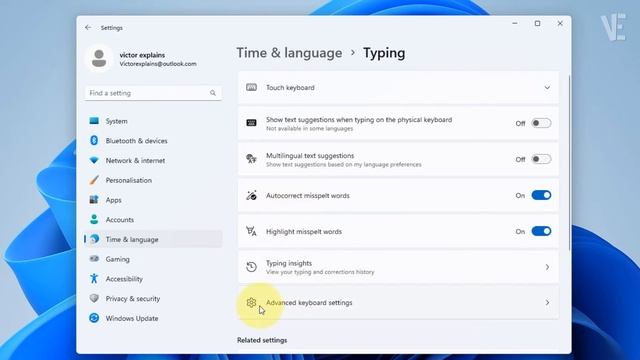The image size is (640, 360).
Task: Click the Personalisation brush icon
Action: click(94, 180)
